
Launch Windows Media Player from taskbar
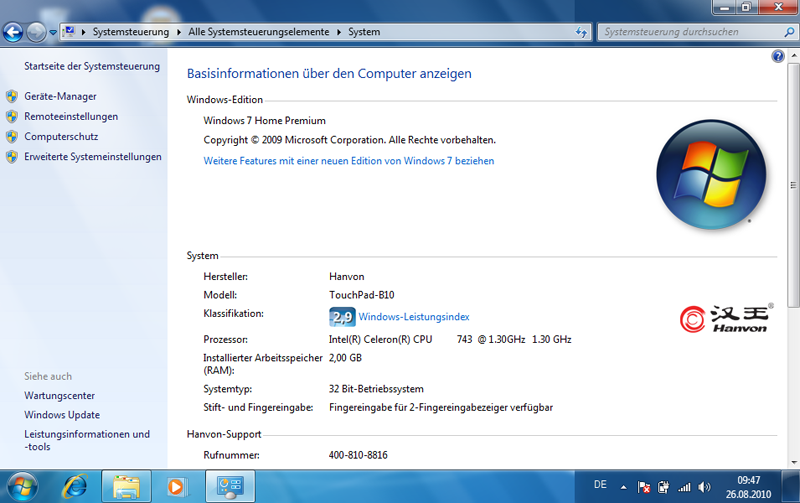(177, 487)
